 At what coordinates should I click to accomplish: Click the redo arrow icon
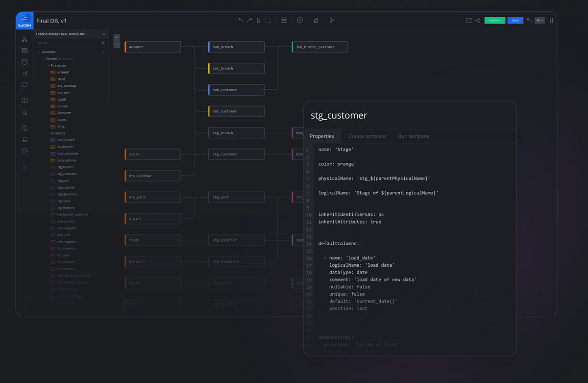[249, 20]
